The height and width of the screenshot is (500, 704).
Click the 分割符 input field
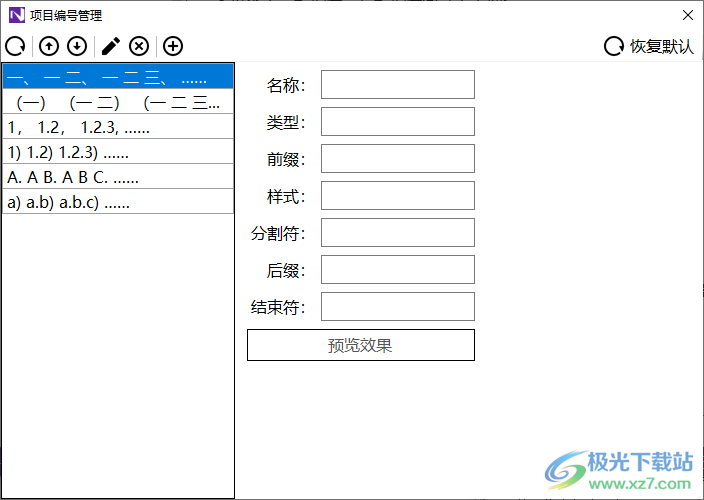(398, 232)
